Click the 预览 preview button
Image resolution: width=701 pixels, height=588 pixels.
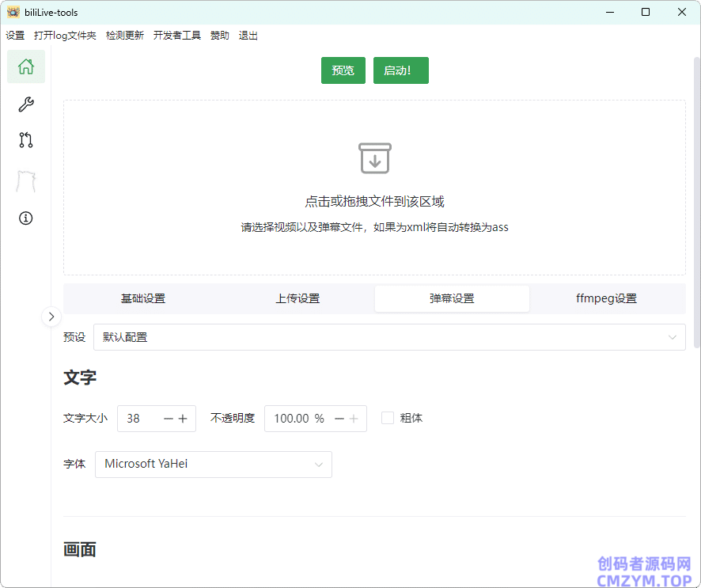(x=343, y=70)
